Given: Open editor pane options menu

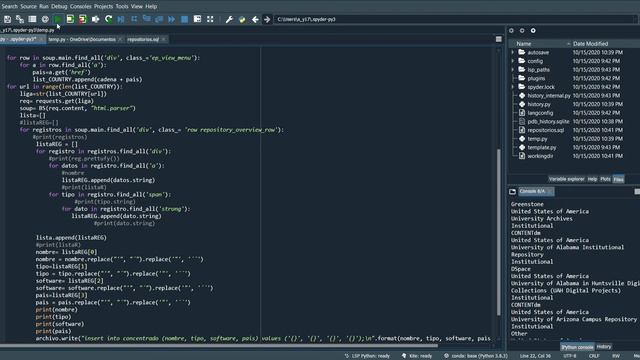Looking at the screenshot, I should [499, 39].
